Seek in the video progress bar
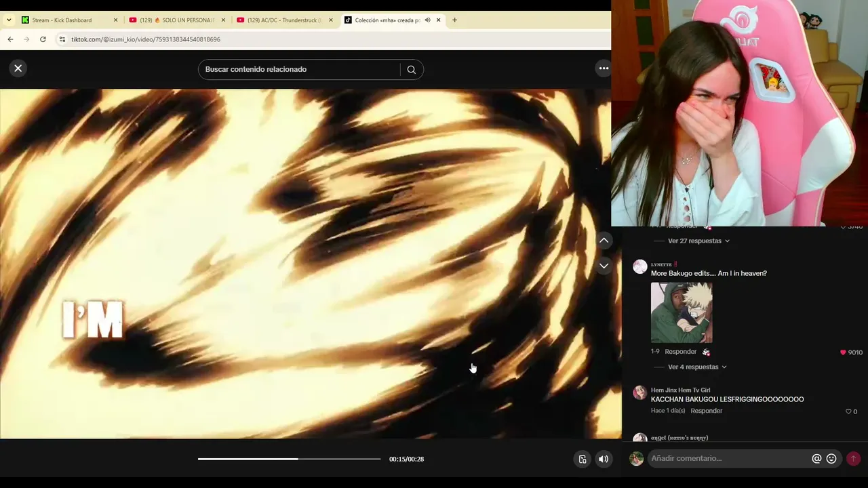The image size is (868, 488). (x=289, y=459)
